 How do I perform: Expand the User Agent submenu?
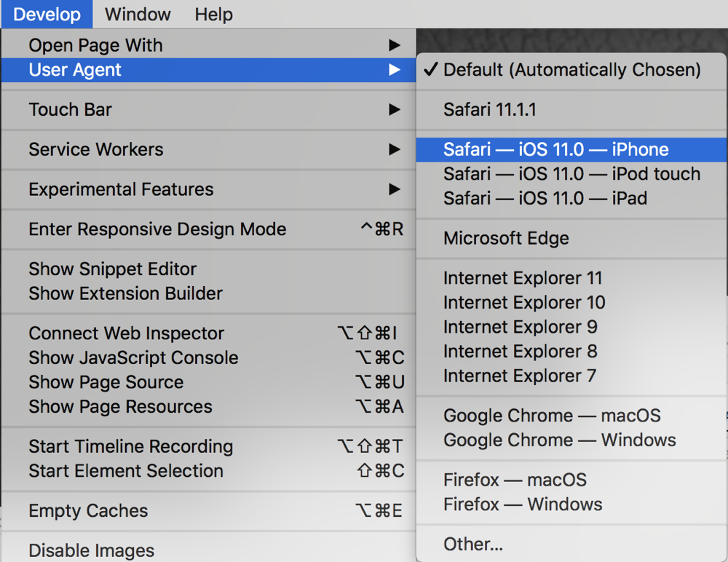click(208, 70)
